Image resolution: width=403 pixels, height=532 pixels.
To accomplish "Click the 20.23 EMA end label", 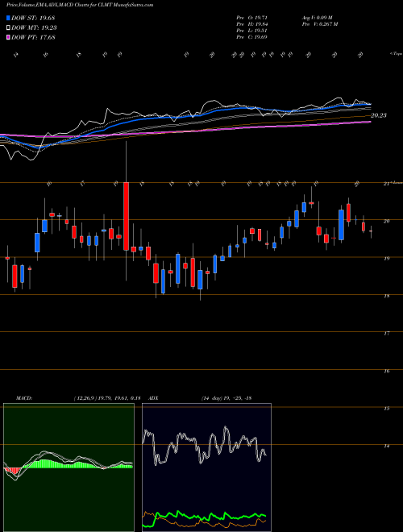I will tap(379, 116).
